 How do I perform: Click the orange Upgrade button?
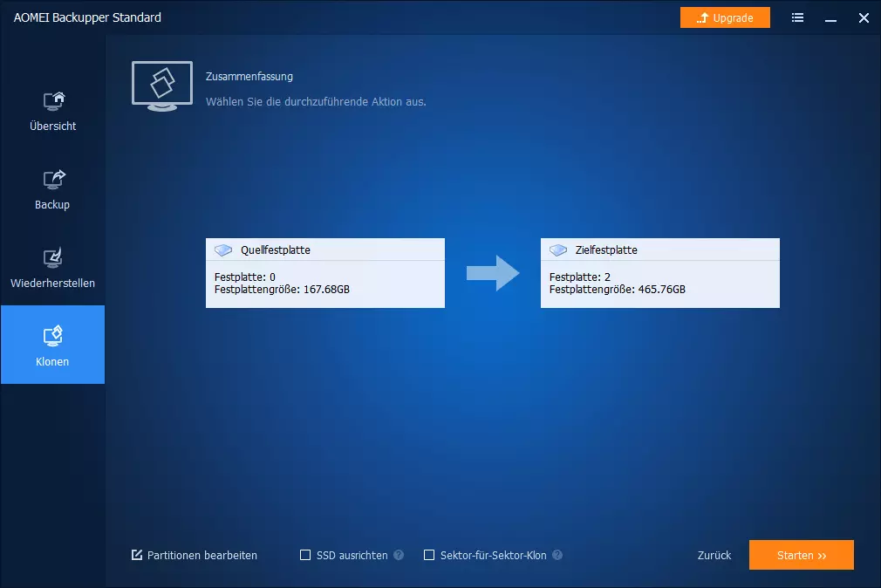pos(725,17)
